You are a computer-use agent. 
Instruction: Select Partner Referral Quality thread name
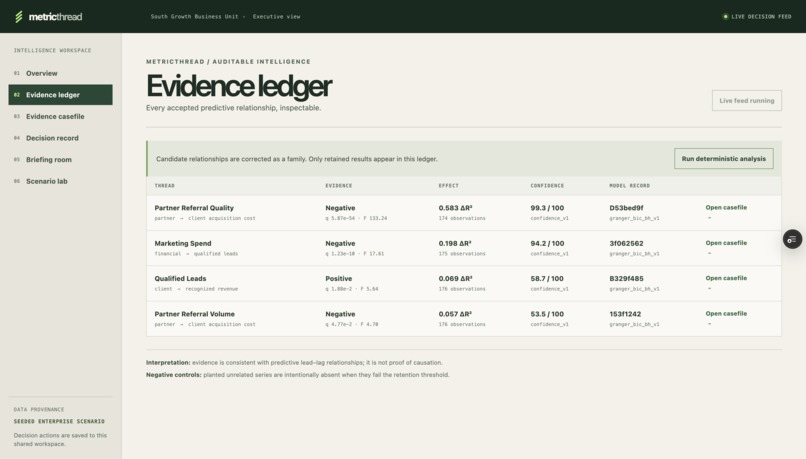[x=194, y=208]
